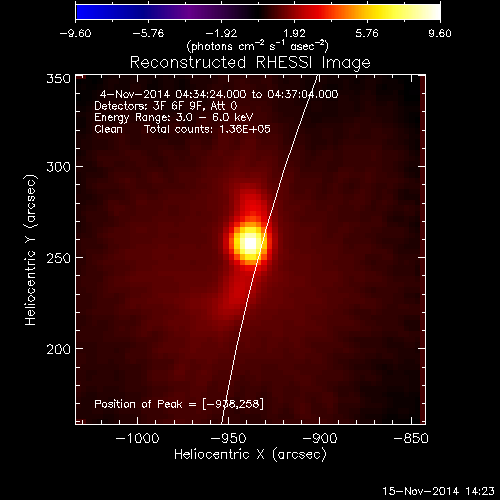500x500 pixels.
Task: Click the photons cm-2 s-1 asec-2 units label
Action: pos(258,46)
